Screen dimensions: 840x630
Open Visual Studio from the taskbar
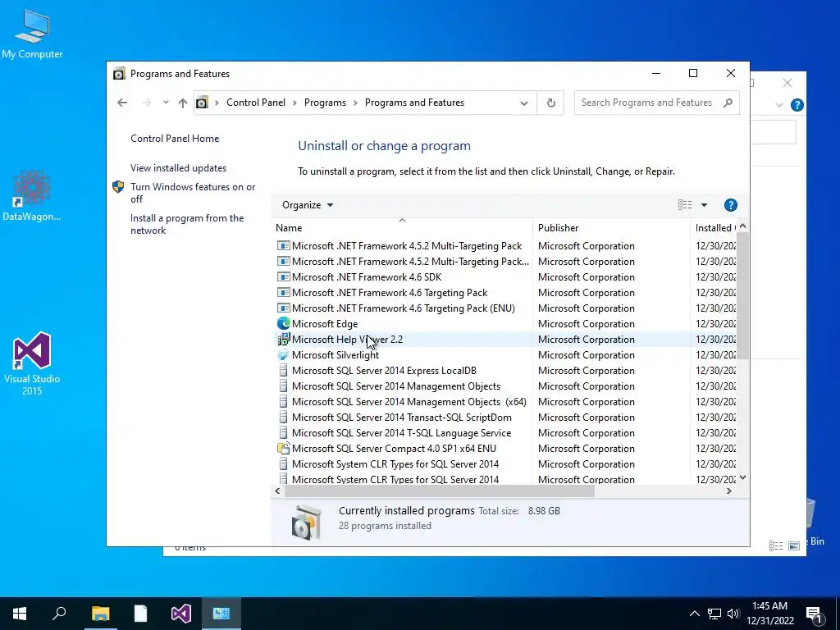181,614
